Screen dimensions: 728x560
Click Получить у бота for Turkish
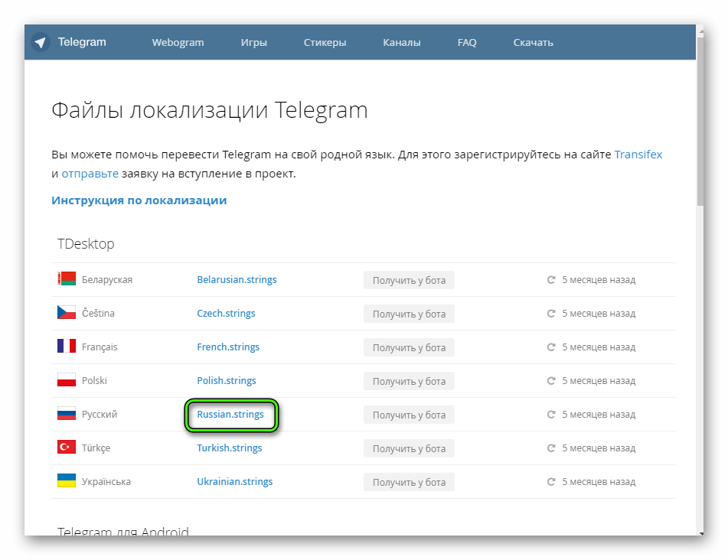click(x=409, y=448)
